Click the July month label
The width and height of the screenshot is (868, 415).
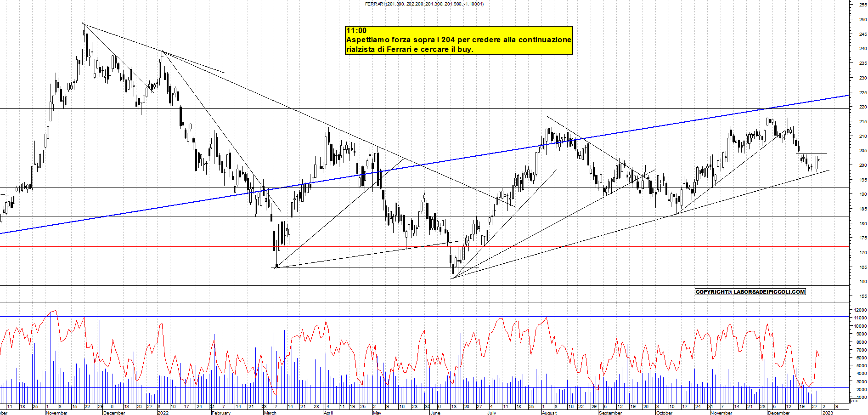[x=492, y=413]
